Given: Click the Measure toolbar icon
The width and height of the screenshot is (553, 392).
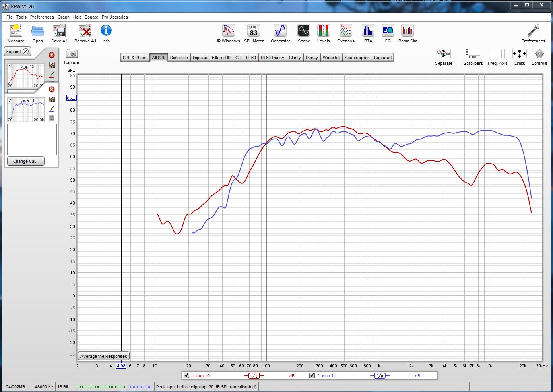Looking at the screenshot, I should 16,31.
